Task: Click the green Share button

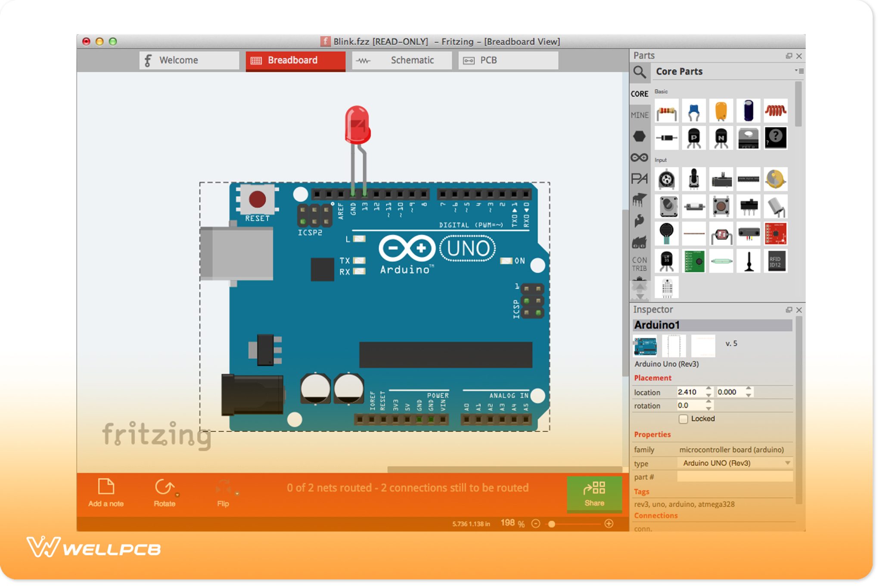Action: tap(594, 494)
